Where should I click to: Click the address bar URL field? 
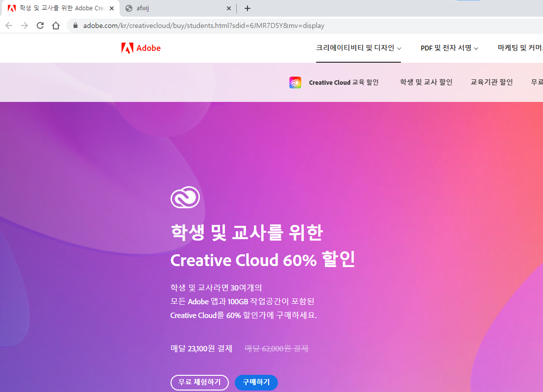point(305,25)
